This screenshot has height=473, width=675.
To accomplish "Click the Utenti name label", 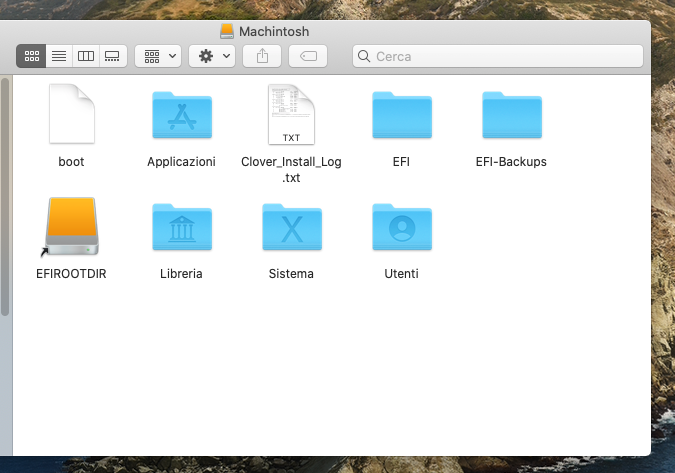I will click(401, 274).
